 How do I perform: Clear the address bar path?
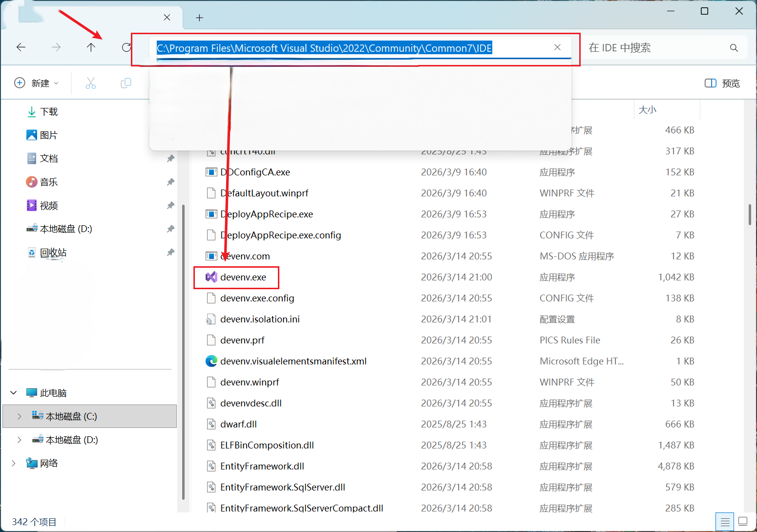pos(557,47)
